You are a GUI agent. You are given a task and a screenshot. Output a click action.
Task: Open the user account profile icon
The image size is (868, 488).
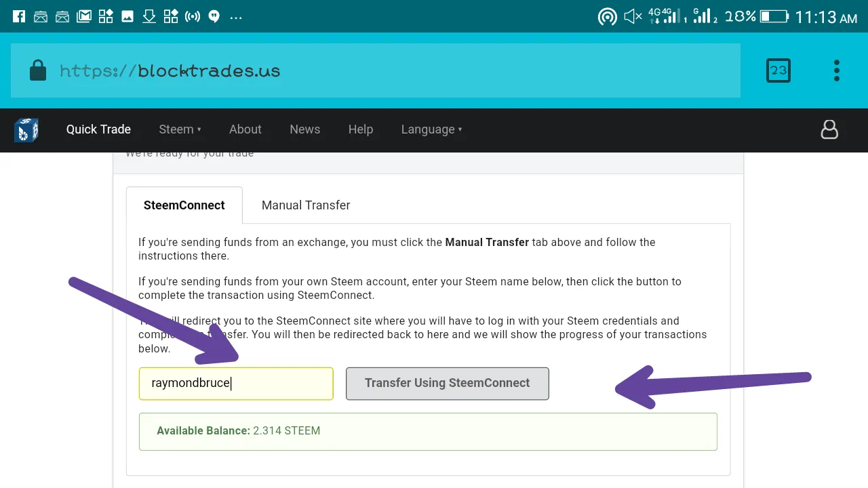[829, 129]
